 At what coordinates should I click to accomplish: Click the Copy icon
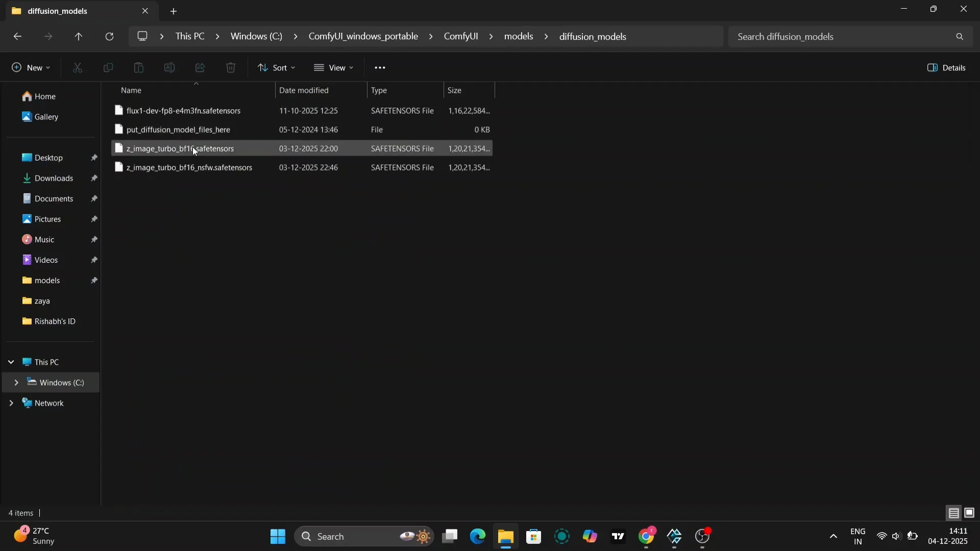point(108,67)
